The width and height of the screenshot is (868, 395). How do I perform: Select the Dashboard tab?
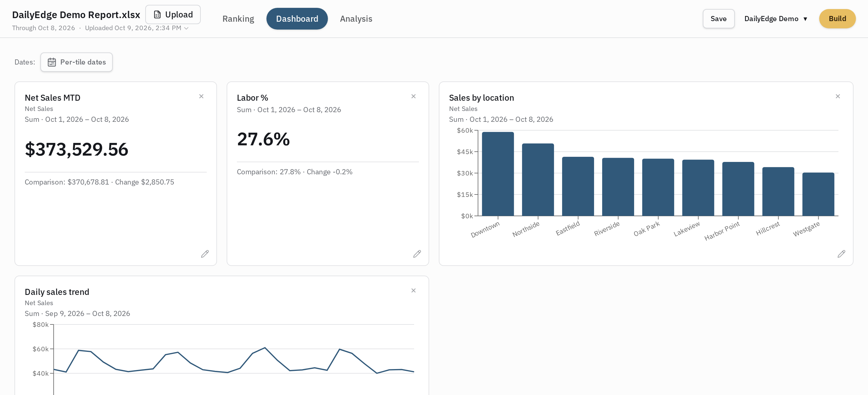[x=297, y=19]
